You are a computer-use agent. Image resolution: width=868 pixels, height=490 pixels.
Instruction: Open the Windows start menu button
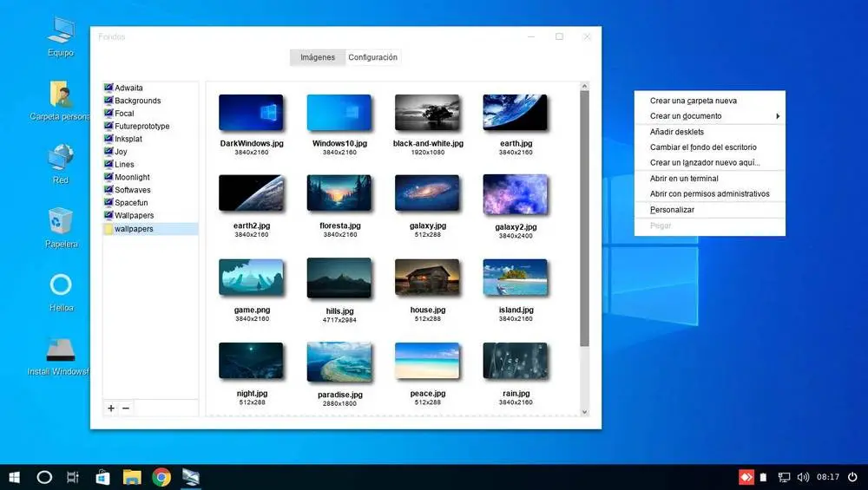click(x=15, y=477)
